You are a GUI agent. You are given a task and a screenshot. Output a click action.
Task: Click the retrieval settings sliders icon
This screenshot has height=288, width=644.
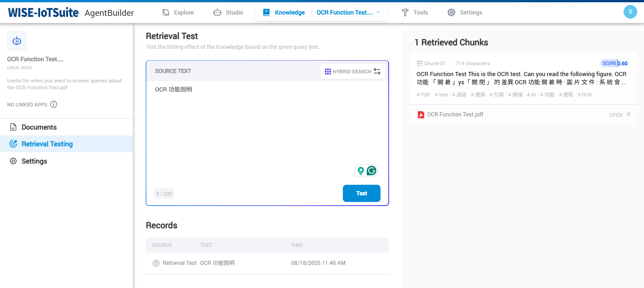point(377,72)
